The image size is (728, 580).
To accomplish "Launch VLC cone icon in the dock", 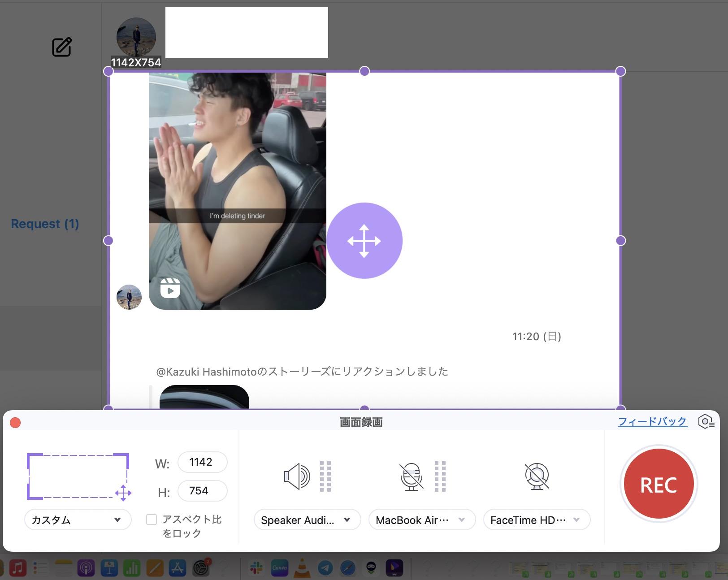I will (x=303, y=568).
